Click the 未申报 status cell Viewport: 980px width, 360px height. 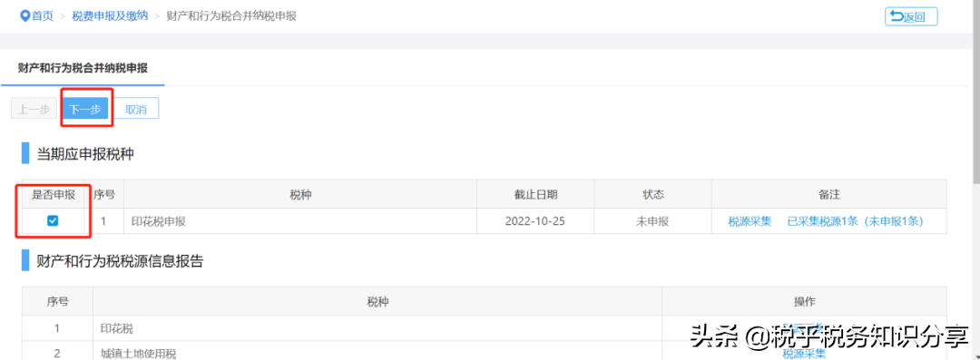pyautogui.click(x=652, y=220)
